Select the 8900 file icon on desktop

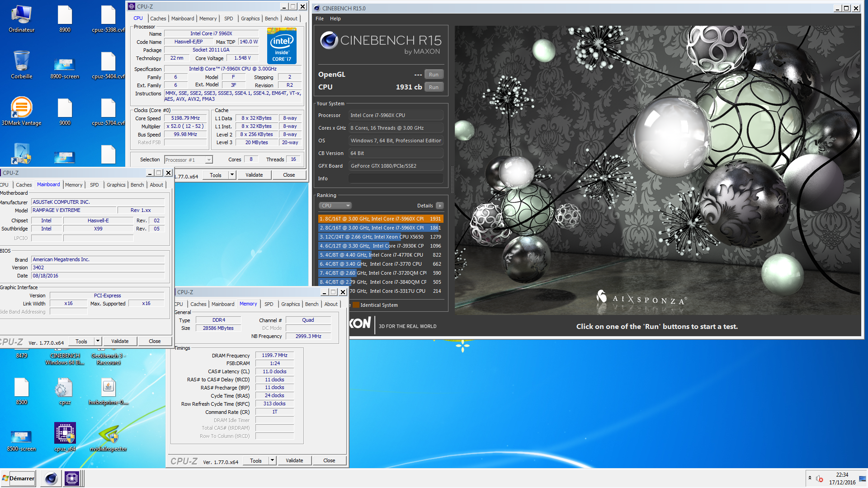[x=65, y=19]
